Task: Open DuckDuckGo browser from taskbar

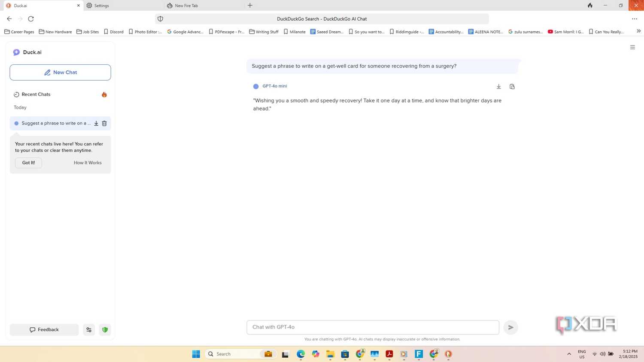Action: point(448,354)
